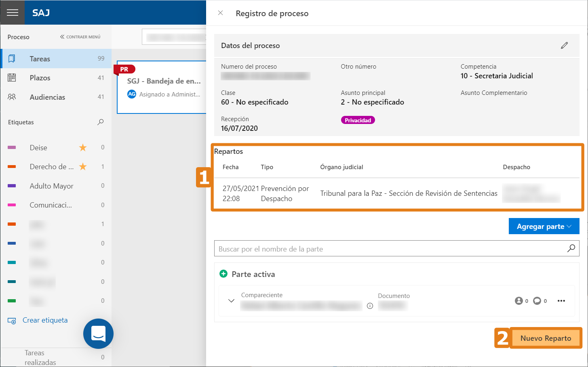Click the info icon beside compareciente name
This screenshot has height=367, width=588.
(370, 306)
